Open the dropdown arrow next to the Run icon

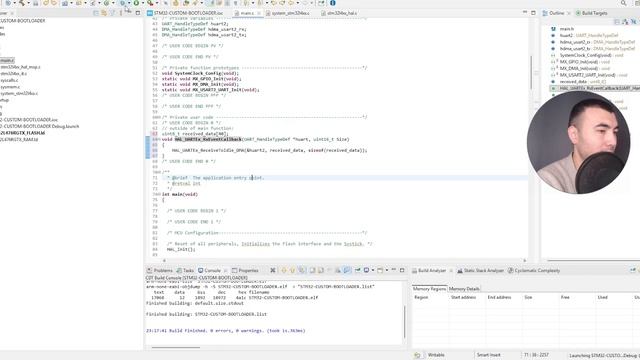142,3
